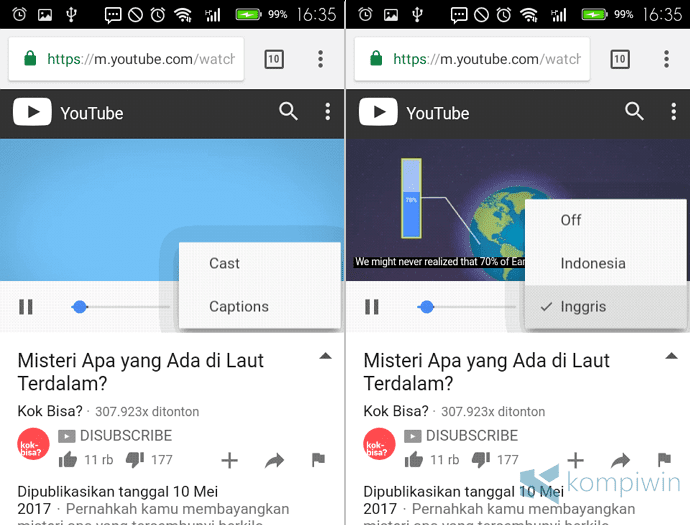Open YouTube three-dot menu in right screenshot
The image size is (690, 525).
click(673, 112)
